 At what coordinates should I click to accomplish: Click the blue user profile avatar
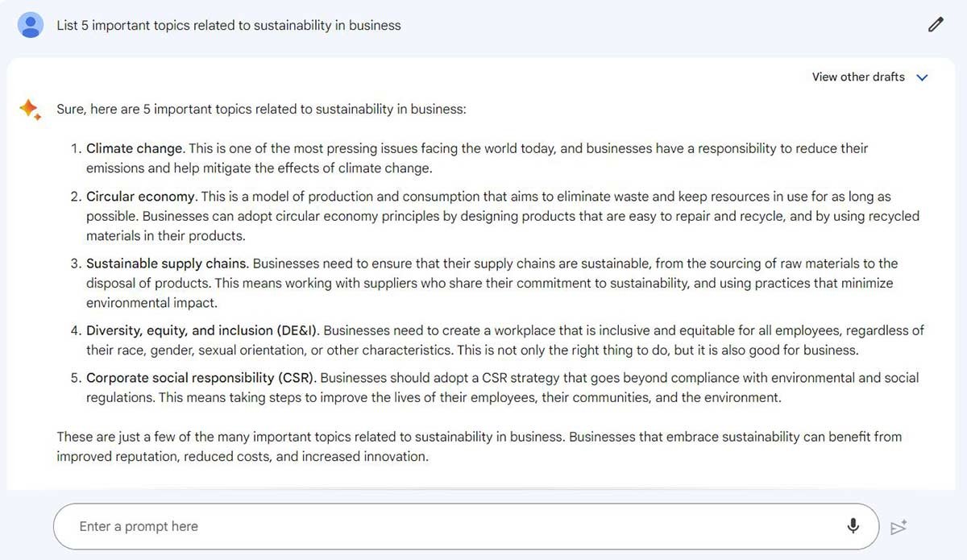tap(31, 25)
